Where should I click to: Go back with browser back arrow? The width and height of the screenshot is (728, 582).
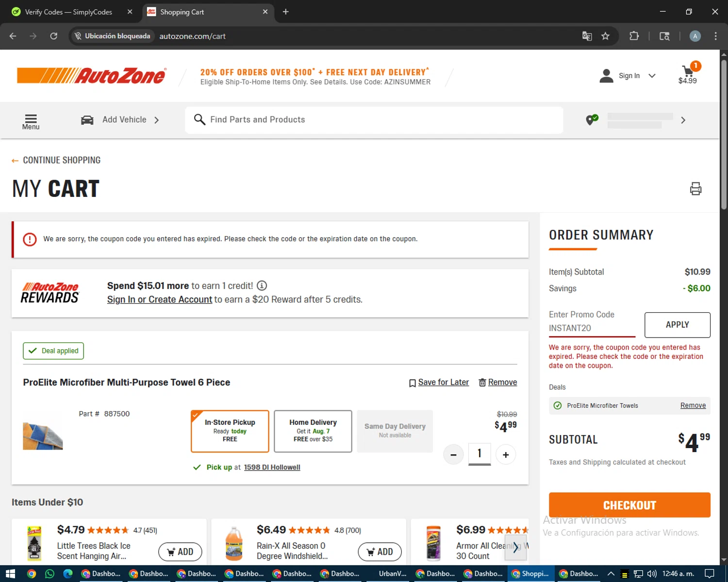pos(13,36)
